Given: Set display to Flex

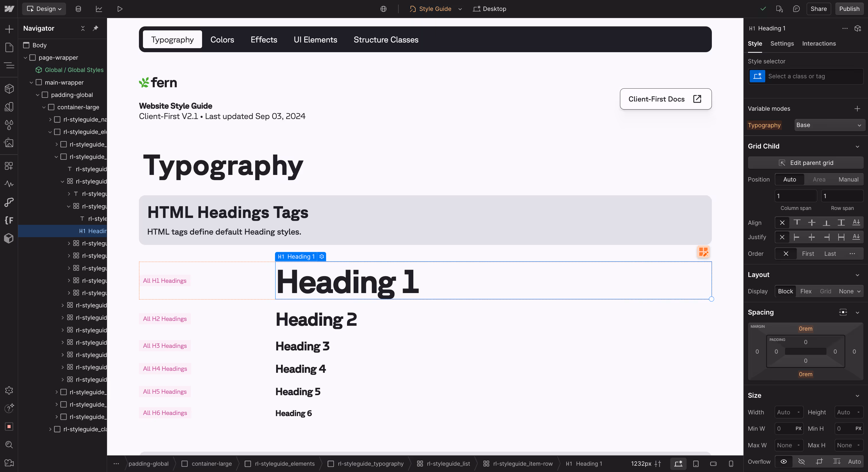Looking at the screenshot, I should click(805, 291).
